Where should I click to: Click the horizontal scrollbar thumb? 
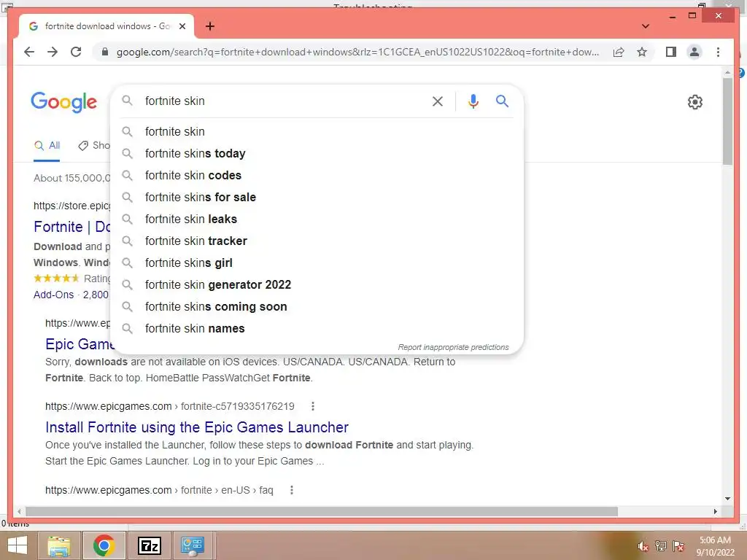(322, 511)
